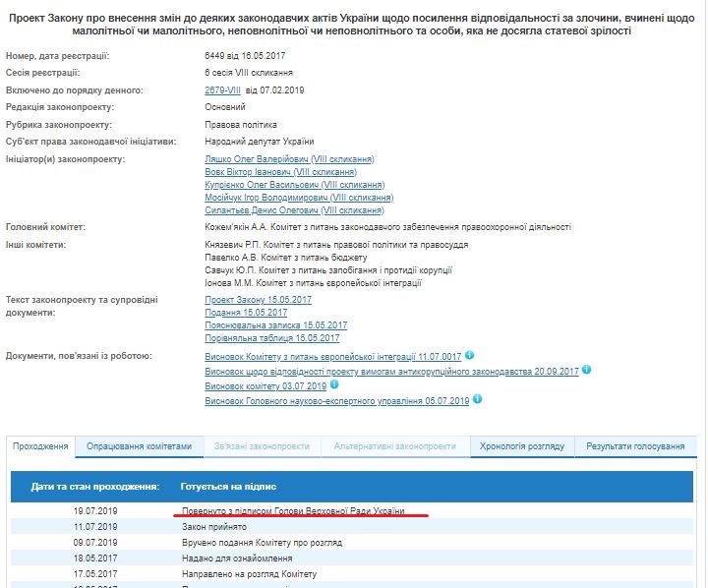Open the Хронологія розгляду tab

pyautogui.click(x=521, y=446)
